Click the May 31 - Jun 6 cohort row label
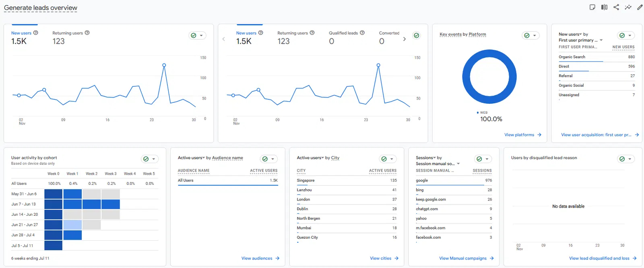The image size is (644, 268). coord(24,194)
